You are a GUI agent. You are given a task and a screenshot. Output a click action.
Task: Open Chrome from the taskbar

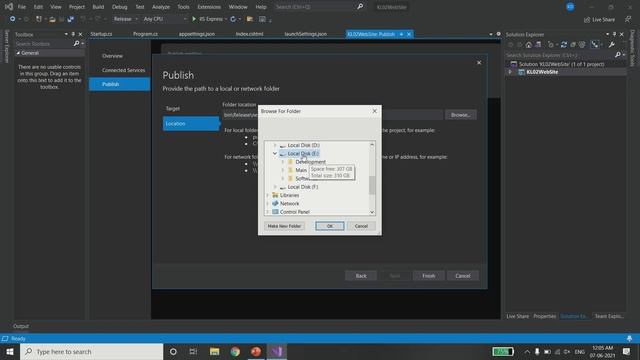(235, 351)
